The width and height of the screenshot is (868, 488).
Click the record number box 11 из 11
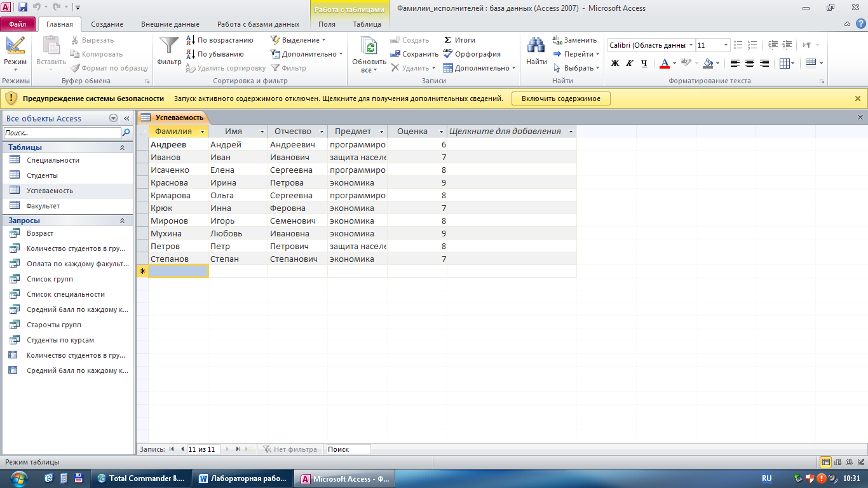coord(203,449)
